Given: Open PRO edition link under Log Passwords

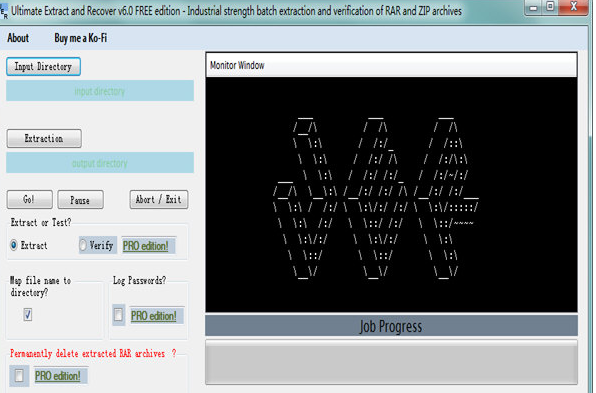Looking at the screenshot, I should (154, 316).
